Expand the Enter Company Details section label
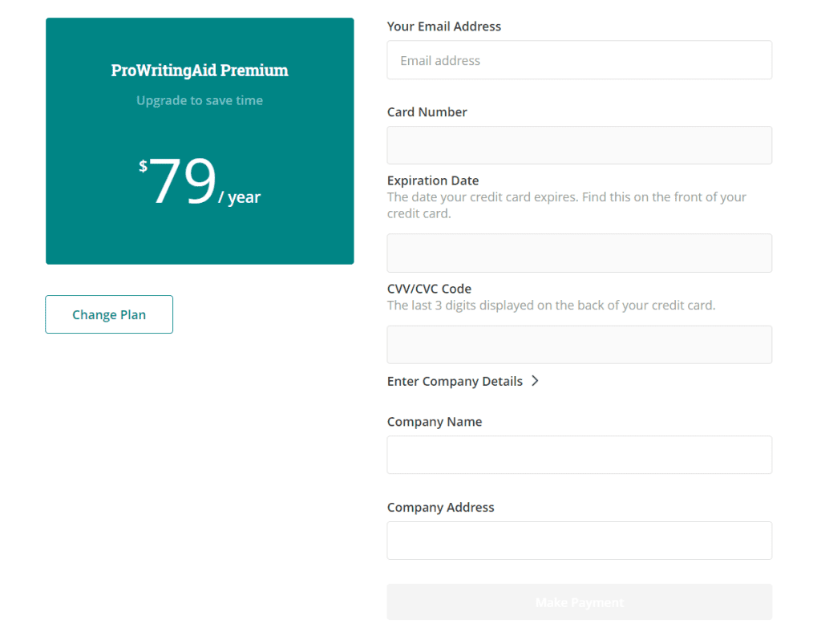The height and width of the screenshot is (644, 821). [455, 381]
